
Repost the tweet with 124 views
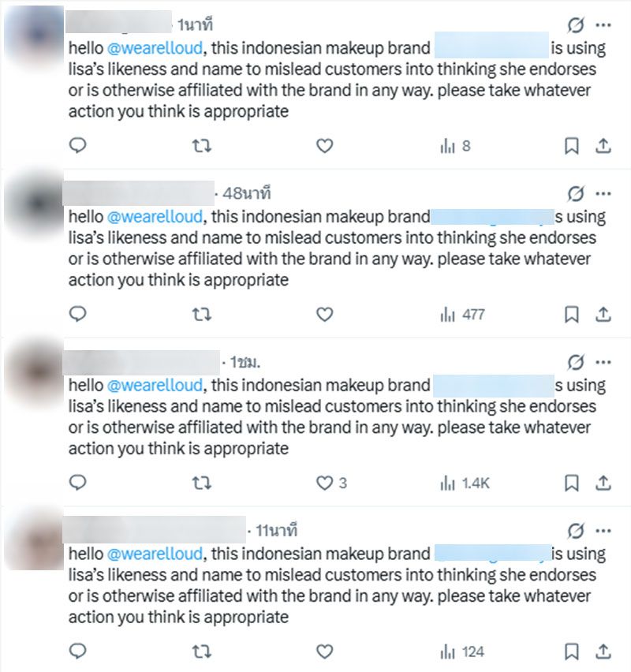(x=202, y=651)
